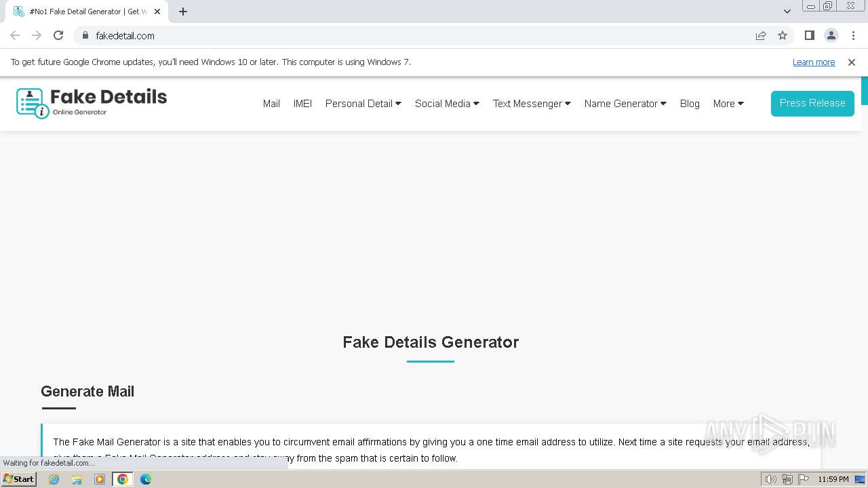The height and width of the screenshot is (488, 868).
Task: Click the page vertical scrollbar thumb
Action: click(865, 91)
